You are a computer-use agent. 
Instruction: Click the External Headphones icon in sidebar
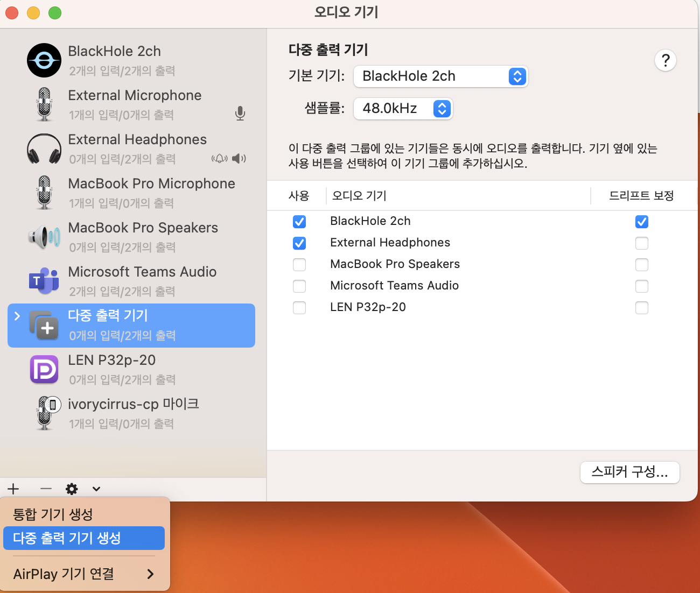point(44,149)
